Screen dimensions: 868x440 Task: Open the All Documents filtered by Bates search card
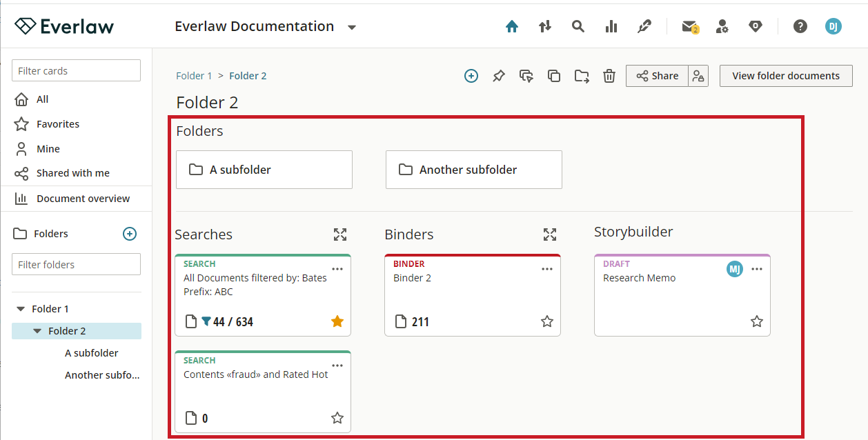click(x=263, y=295)
